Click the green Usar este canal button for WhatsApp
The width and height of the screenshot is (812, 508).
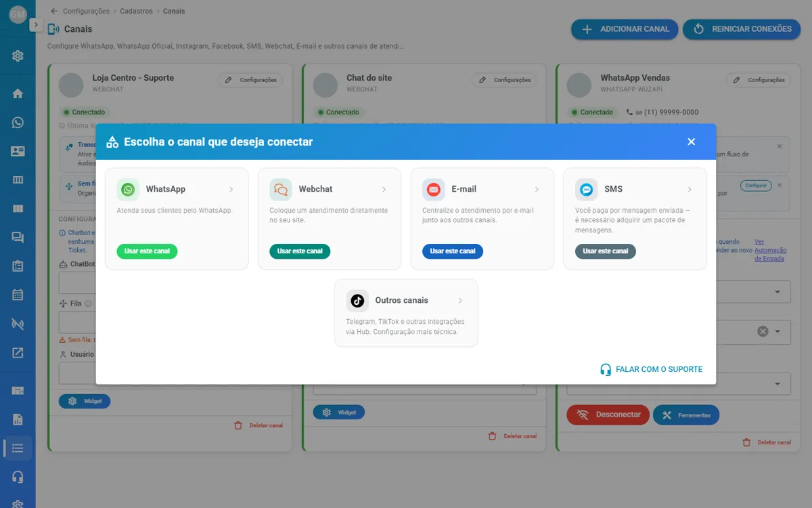(x=147, y=251)
